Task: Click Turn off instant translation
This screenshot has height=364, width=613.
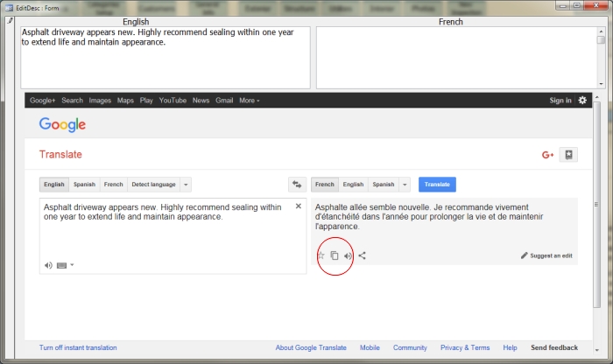Action: pyautogui.click(x=78, y=347)
